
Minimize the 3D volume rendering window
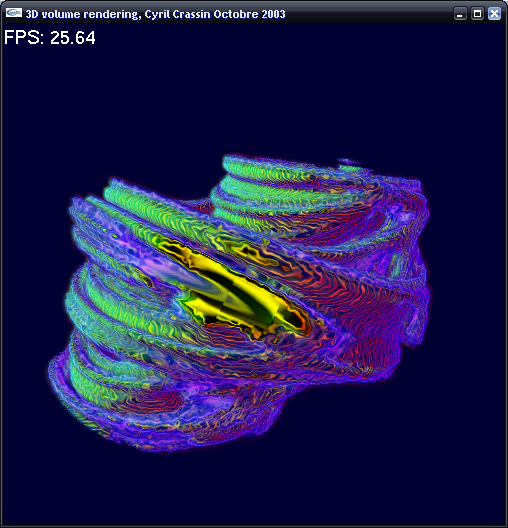(460, 14)
